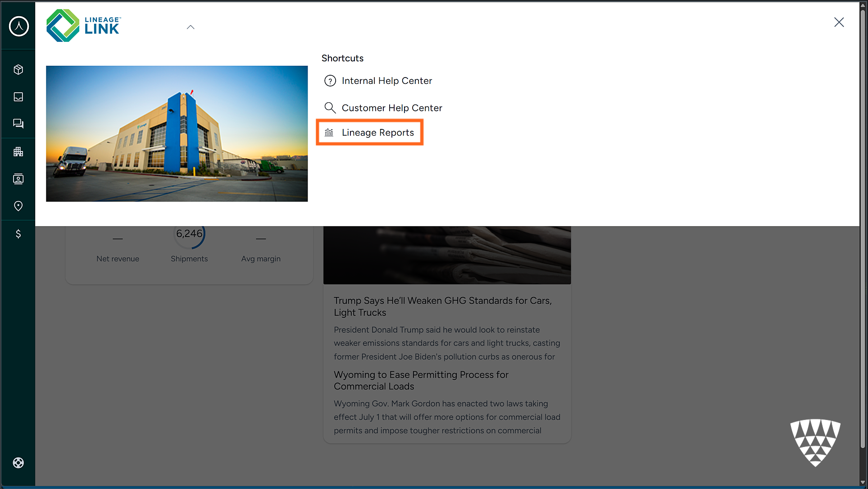Click the Lineage Link logo

[84, 26]
